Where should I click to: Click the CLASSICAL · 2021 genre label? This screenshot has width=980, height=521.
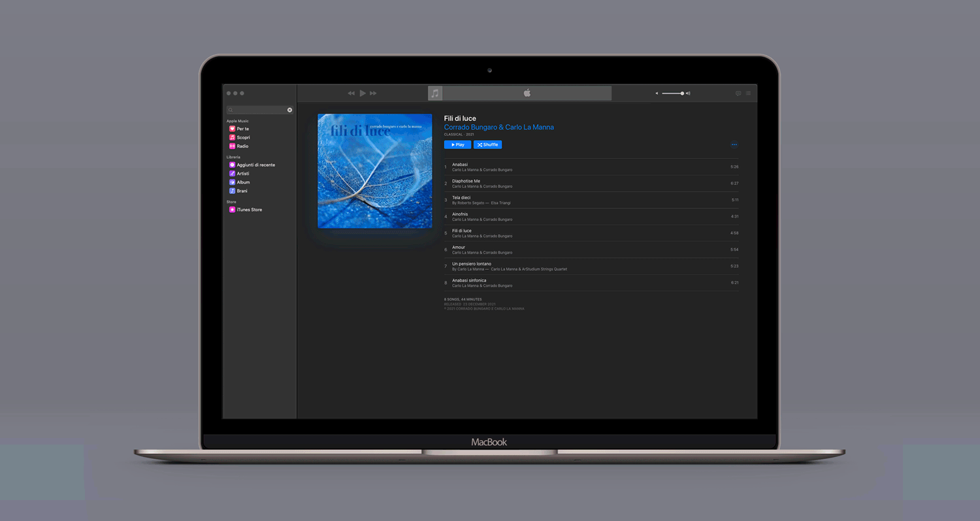coord(459,134)
